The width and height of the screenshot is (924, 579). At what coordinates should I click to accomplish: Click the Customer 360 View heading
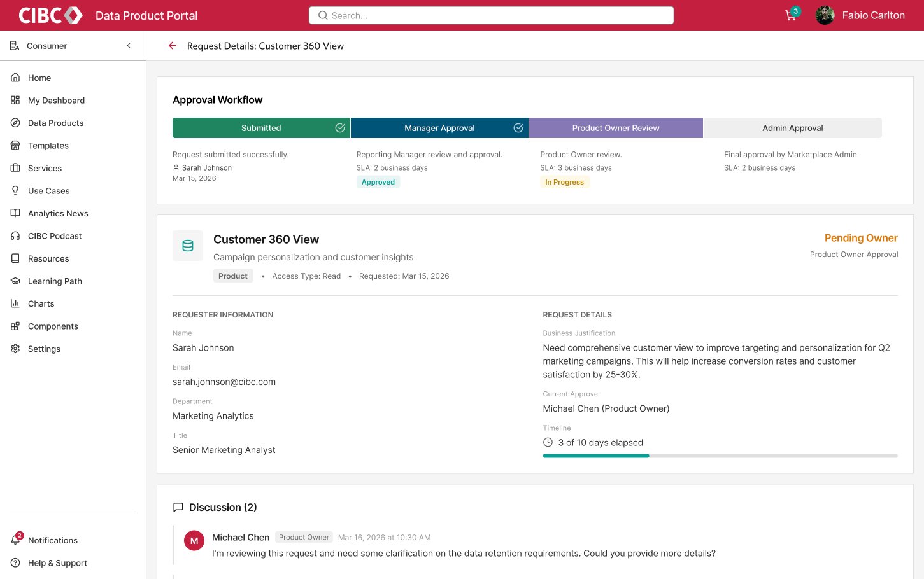(x=266, y=239)
